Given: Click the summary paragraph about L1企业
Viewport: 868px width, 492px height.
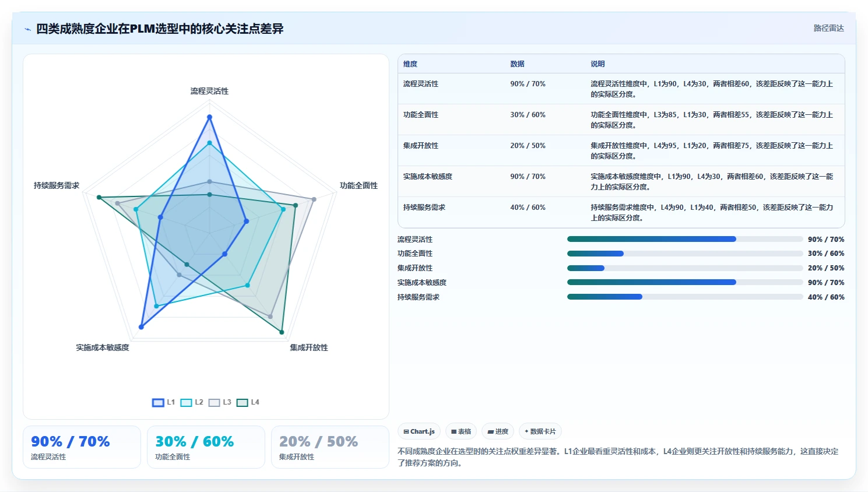Looking at the screenshot, I should click(618, 457).
